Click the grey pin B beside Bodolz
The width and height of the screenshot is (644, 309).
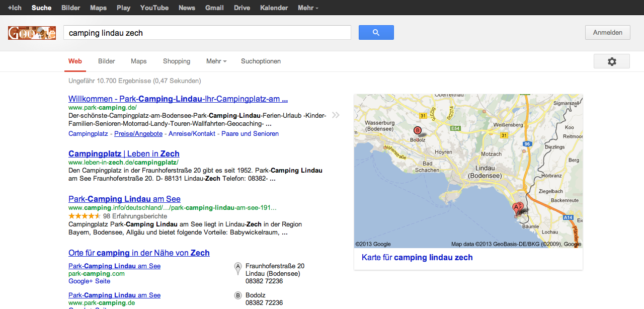click(238, 295)
